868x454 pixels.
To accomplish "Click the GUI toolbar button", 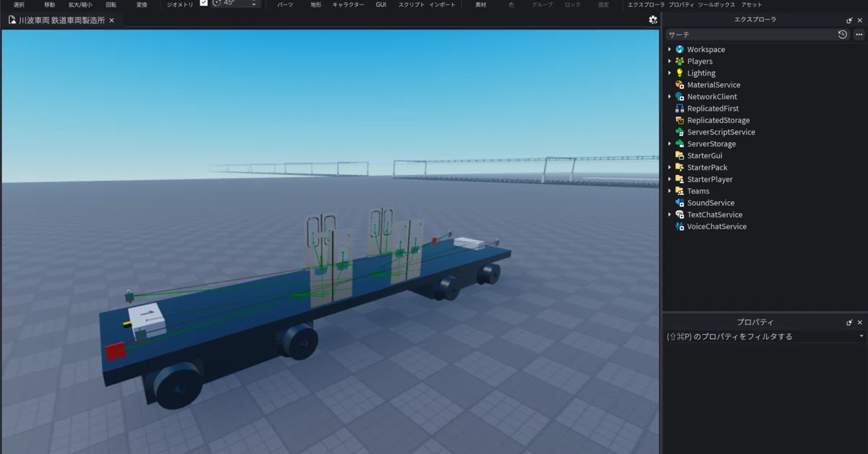I will tap(380, 4).
